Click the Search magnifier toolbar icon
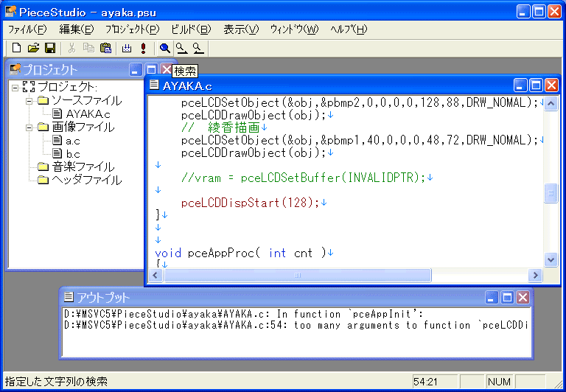Image resolution: width=566 pixels, height=392 pixels. coord(165,48)
